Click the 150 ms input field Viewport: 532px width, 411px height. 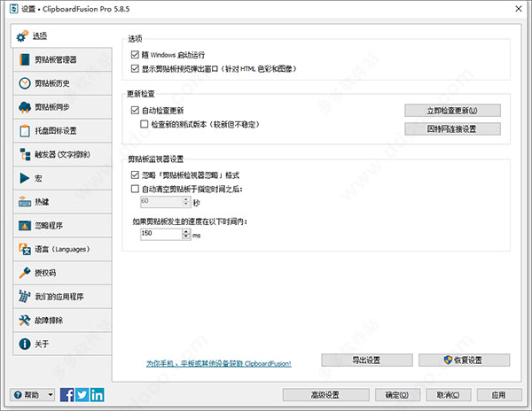pos(161,234)
